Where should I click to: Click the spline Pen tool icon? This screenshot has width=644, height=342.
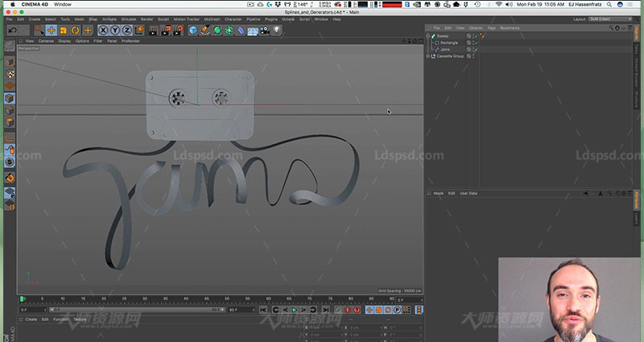pos(205,30)
